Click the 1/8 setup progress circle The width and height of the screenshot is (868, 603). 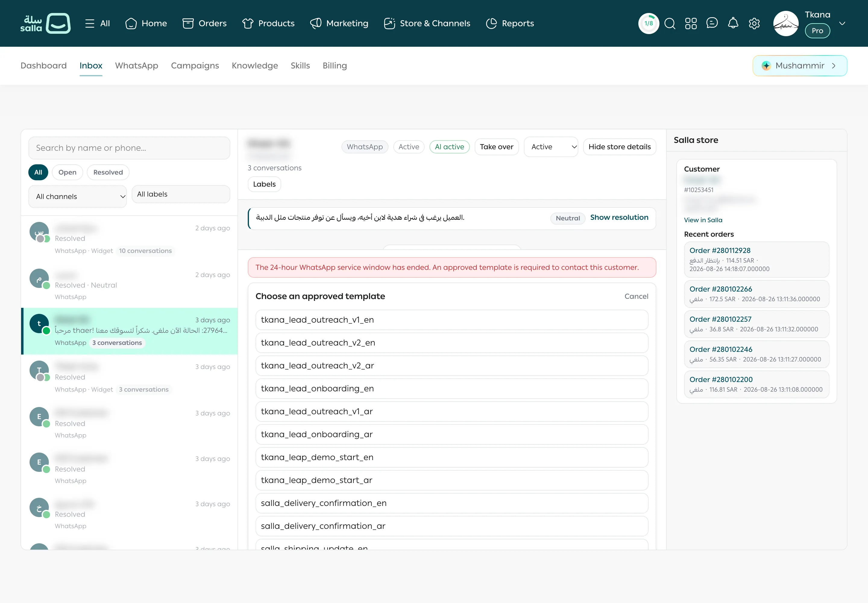[x=649, y=24]
